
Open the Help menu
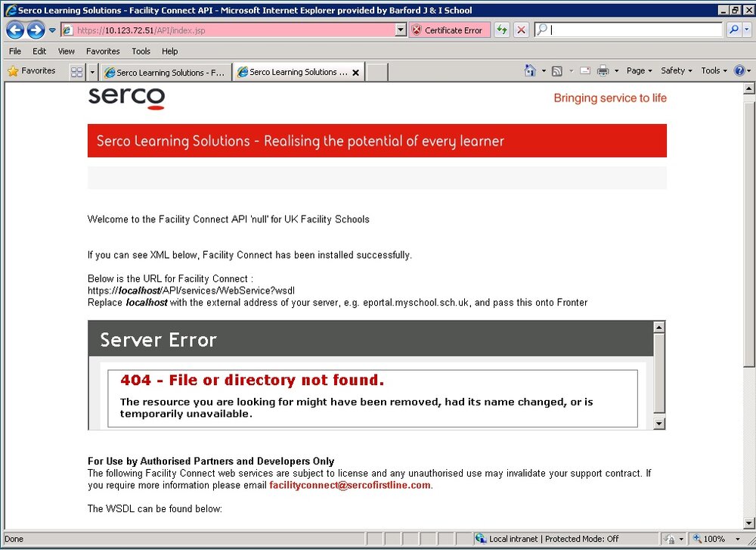point(169,51)
